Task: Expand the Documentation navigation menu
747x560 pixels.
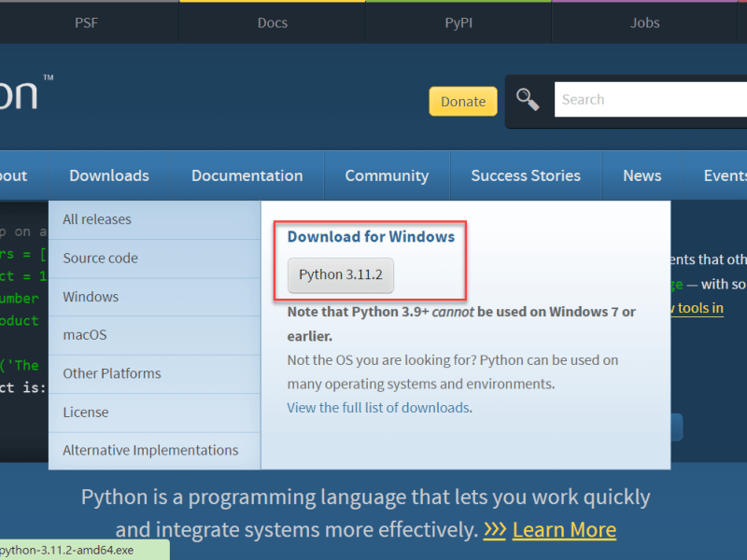Action: coord(247,175)
